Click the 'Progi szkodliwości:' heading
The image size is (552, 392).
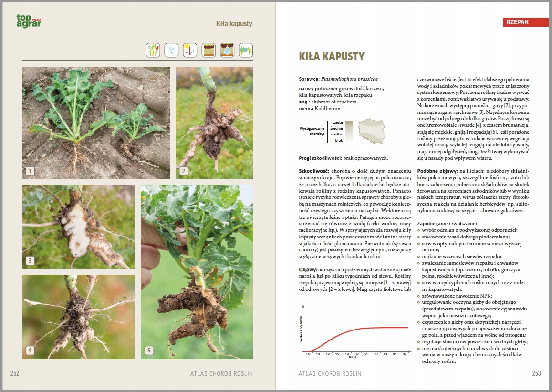pos(320,158)
